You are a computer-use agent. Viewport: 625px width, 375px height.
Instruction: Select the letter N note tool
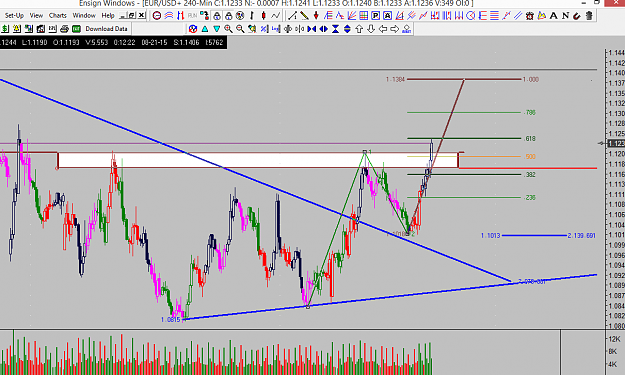pyautogui.click(x=565, y=16)
